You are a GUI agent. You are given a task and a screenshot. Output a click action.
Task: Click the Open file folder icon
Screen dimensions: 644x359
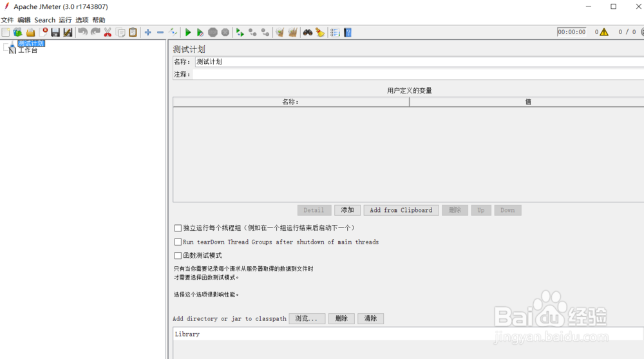pyautogui.click(x=30, y=32)
